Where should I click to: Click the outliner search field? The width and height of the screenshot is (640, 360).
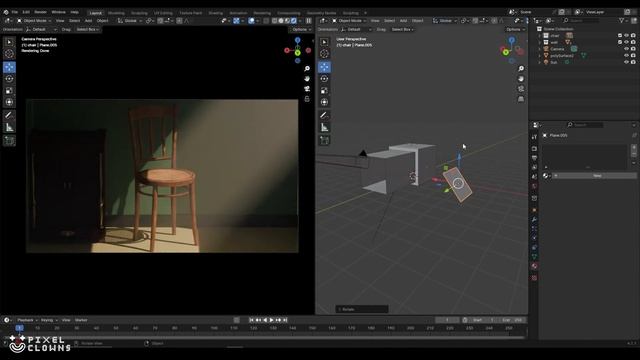(581, 20)
